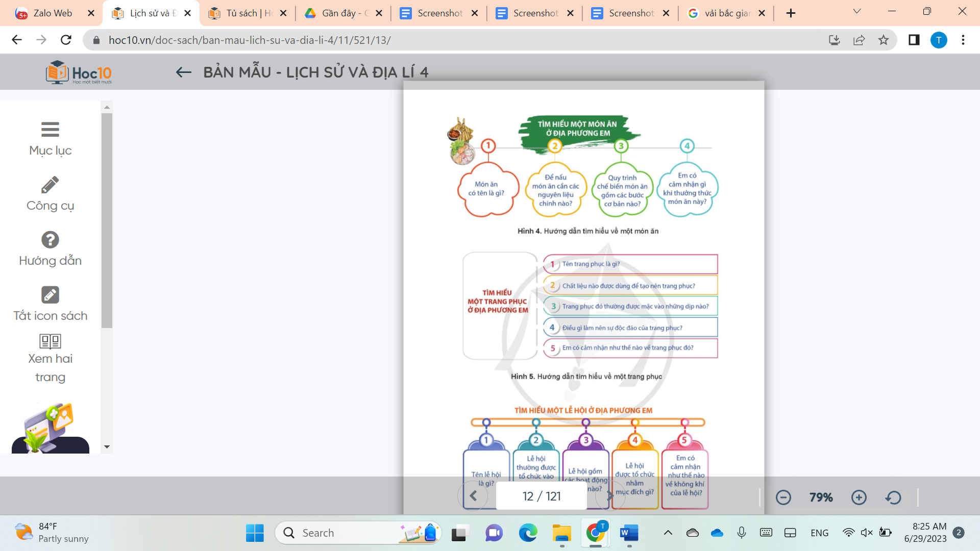Mute the system volume
Viewport: 980px width, 551px height.
point(866,533)
